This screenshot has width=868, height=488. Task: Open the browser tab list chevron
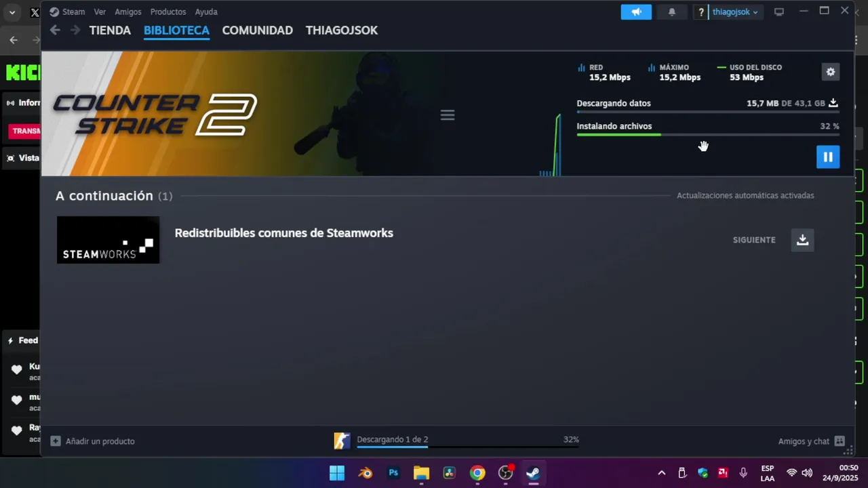tap(12, 12)
